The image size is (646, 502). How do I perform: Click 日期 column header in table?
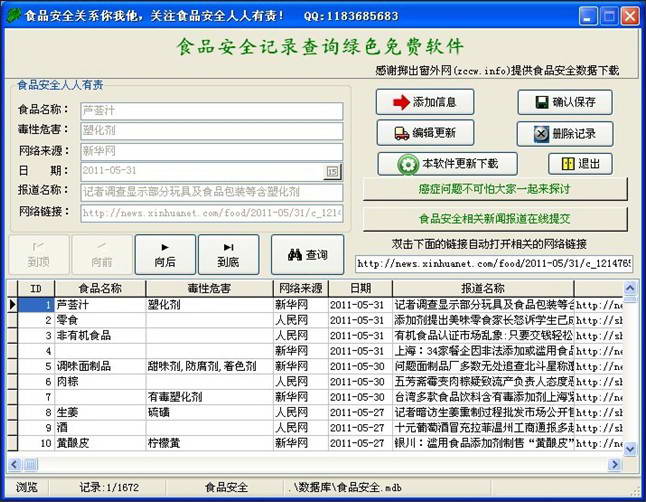360,289
